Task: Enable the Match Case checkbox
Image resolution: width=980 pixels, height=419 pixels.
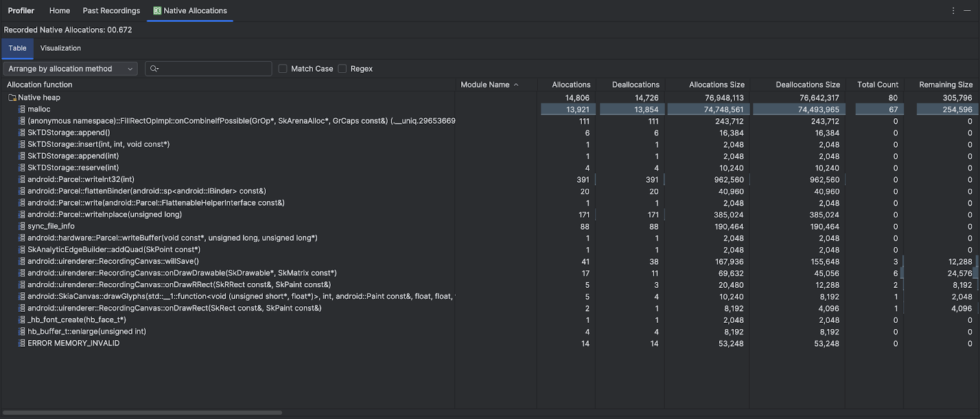Action: click(x=283, y=69)
